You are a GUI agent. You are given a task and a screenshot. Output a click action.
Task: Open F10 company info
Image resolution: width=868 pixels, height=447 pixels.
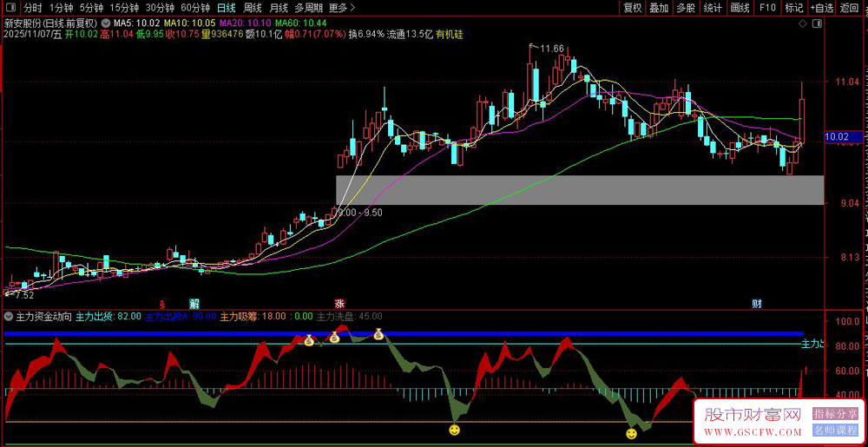[x=767, y=8]
